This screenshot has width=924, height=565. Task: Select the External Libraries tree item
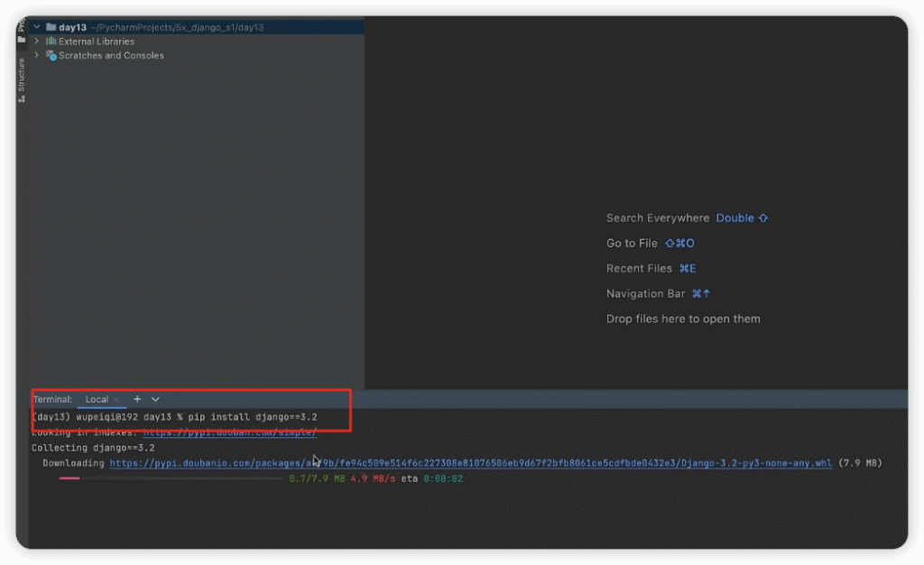pyautogui.click(x=97, y=42)
